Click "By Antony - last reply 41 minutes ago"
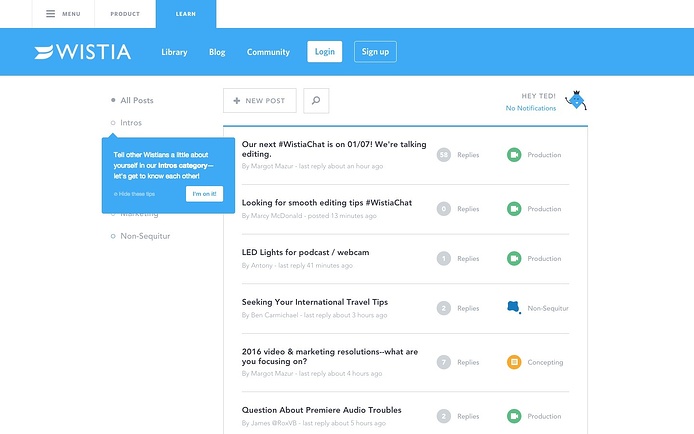 (x=297, y=265)
